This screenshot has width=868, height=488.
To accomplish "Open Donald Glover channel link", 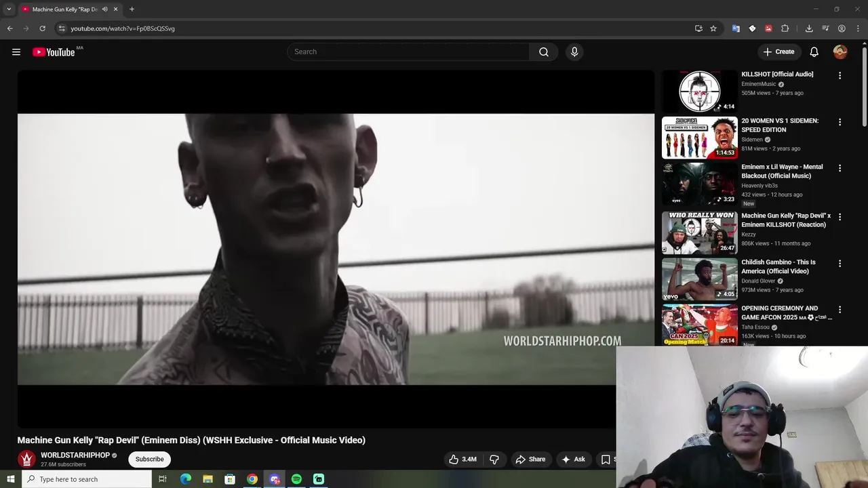I will pyautogui.click(x=759, y=281).
